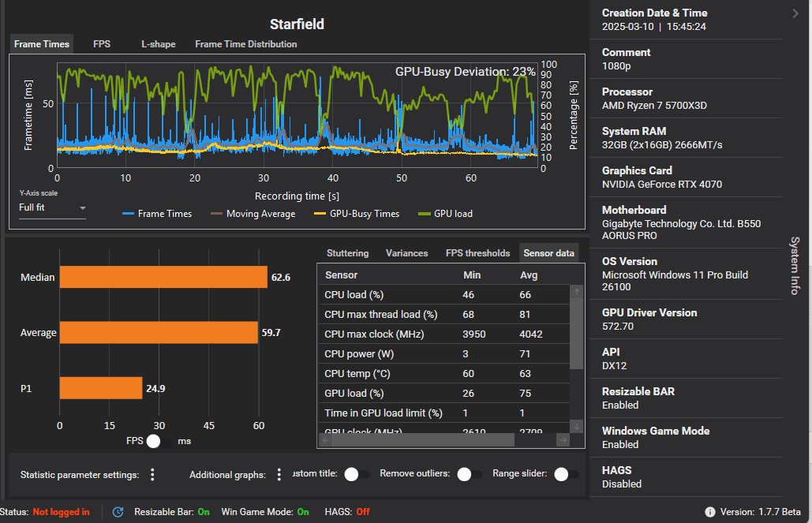Toggle GPU load legend entry

click(x=445, y=213)
